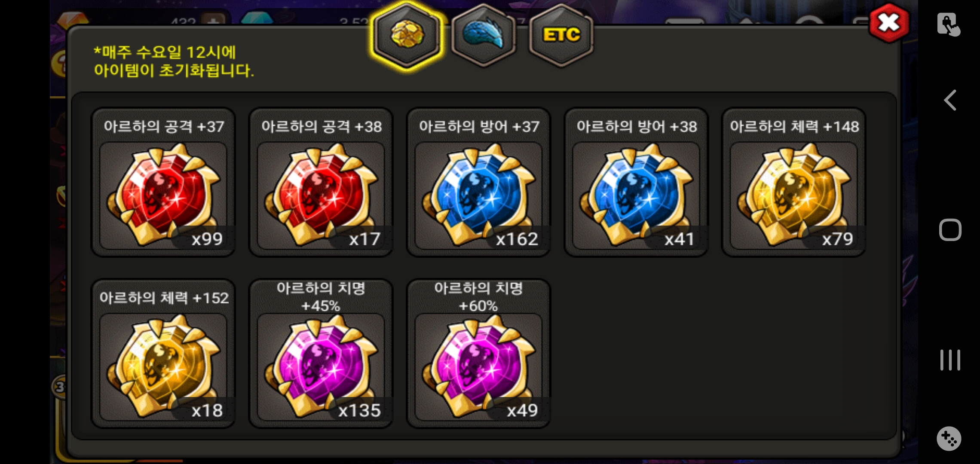Open the ETC tab
Screen dimensions: 980x464
[x=561, y=35]
